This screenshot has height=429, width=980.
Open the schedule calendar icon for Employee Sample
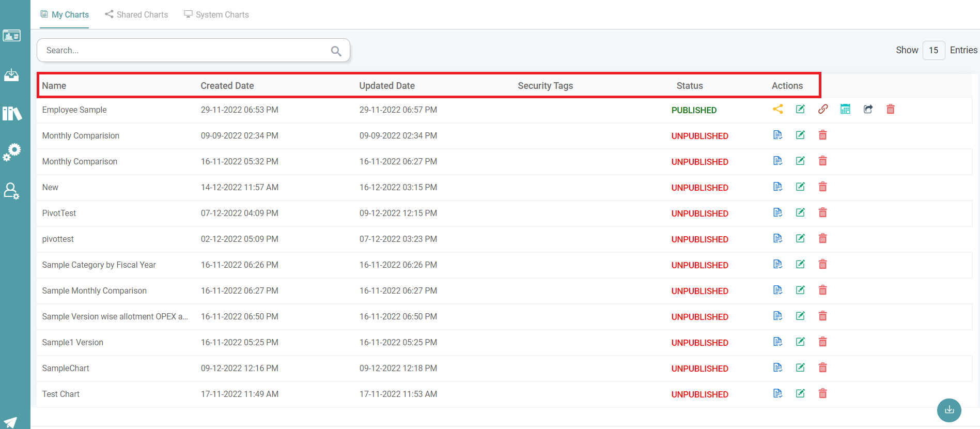(845, 109)
